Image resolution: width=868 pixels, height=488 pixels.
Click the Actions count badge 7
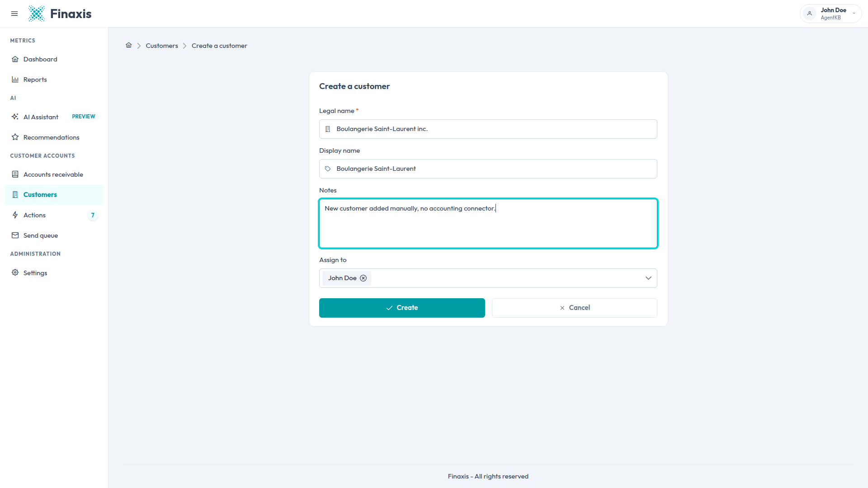(93, 215)
